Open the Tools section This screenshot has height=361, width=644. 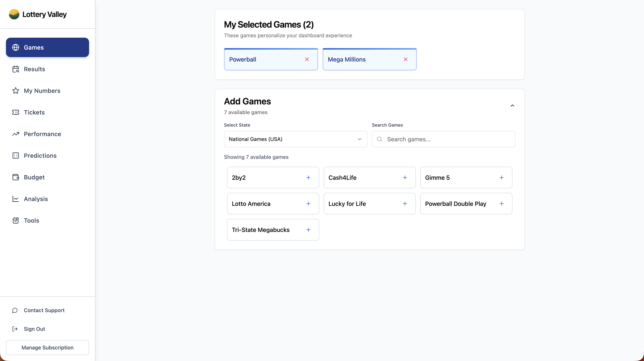(x=31, y=220)
